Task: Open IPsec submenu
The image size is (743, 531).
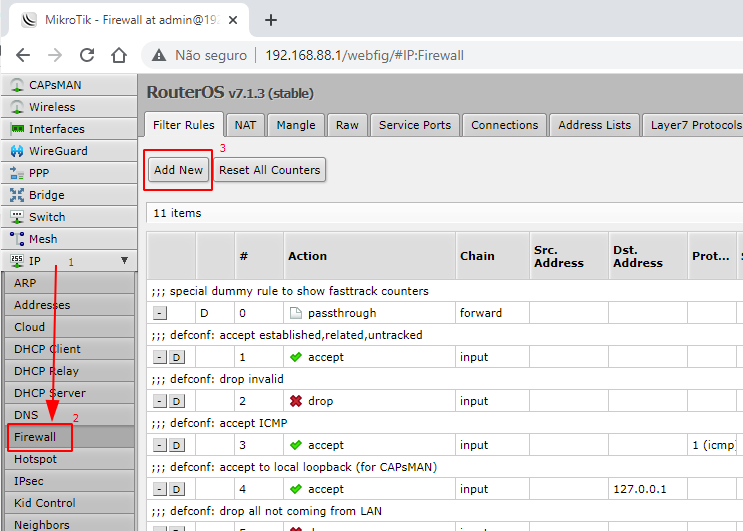Action: (x=69, y=481)
